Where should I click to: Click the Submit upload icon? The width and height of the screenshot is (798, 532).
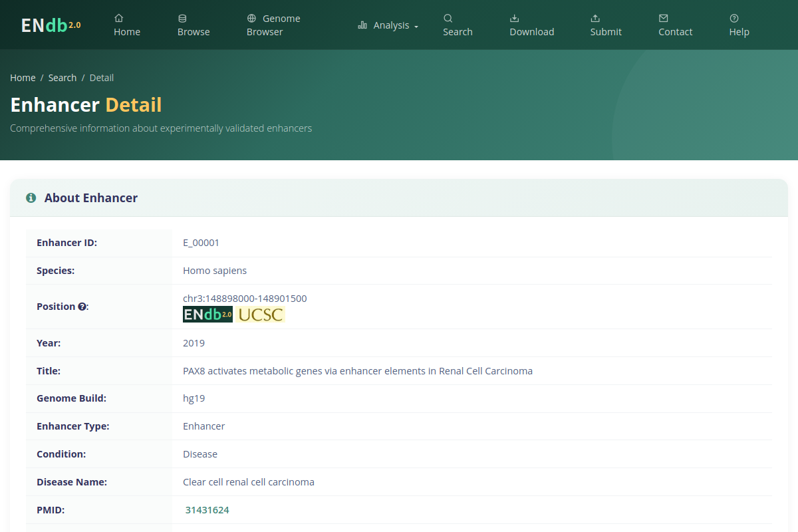click(595, 18)
